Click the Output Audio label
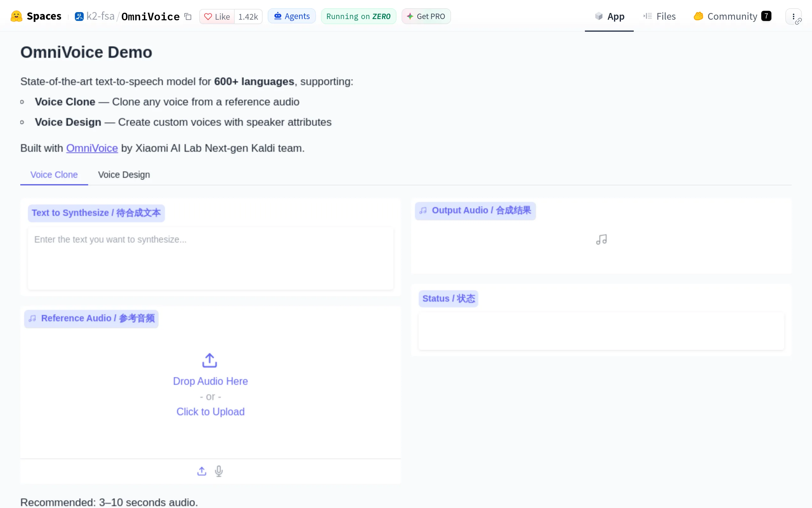This screenshot has height=508, width=812. coord(475,211)
